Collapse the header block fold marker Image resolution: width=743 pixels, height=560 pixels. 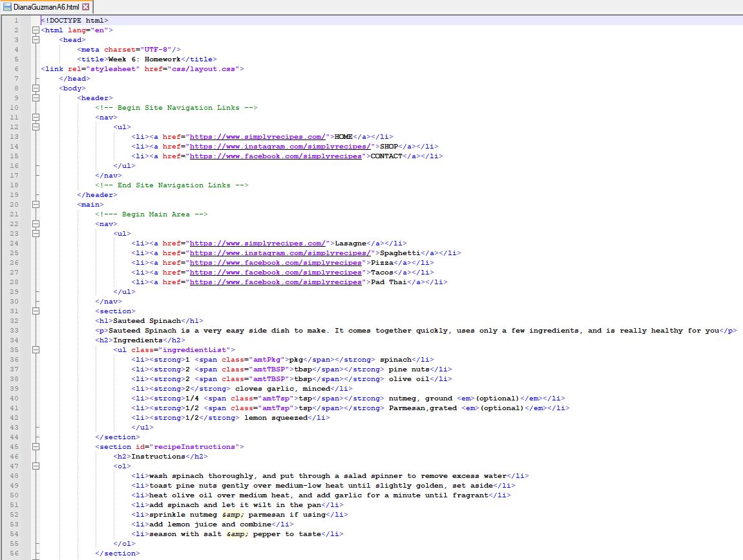click(x=36, y=98)
